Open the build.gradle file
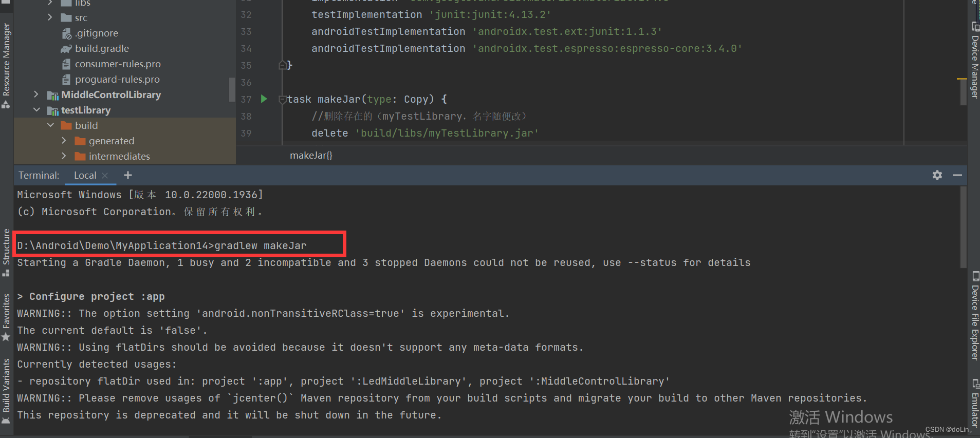This screenshot has width=980, height=438. coord(102,48)
